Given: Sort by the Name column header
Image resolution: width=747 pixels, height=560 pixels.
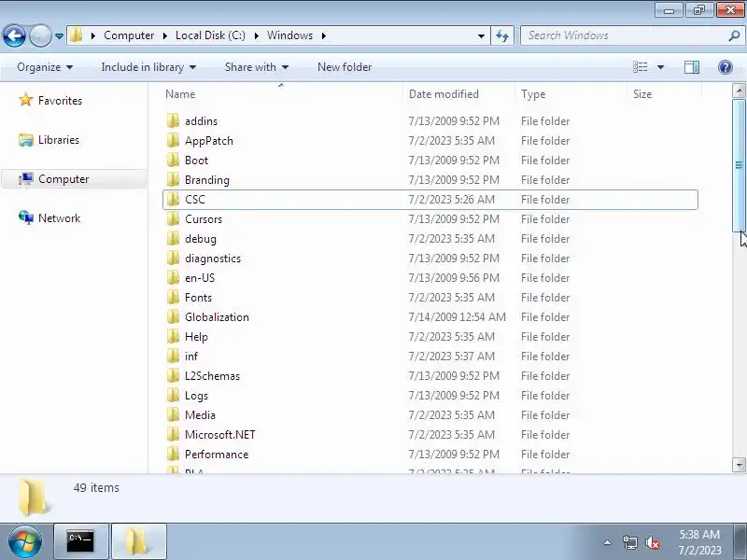Looking at the screenshot, I should coord(180,94).
